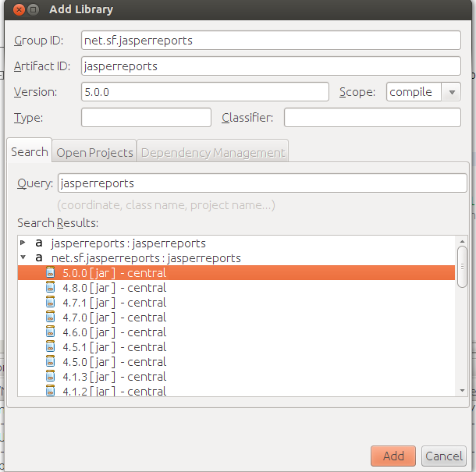The height and width of the screenshot is (472, 476).
Task: Click the scroll up arrow of results list
Action: (x=462, y=241)
